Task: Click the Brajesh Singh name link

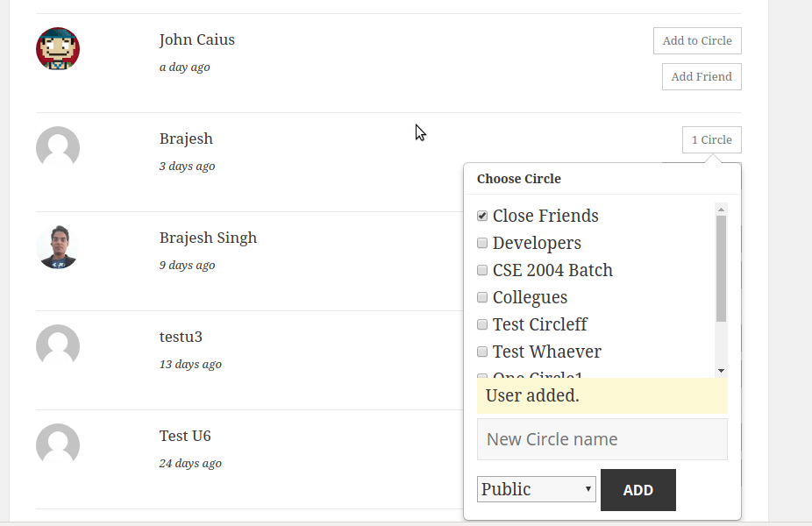Action: tap(208, 238)
